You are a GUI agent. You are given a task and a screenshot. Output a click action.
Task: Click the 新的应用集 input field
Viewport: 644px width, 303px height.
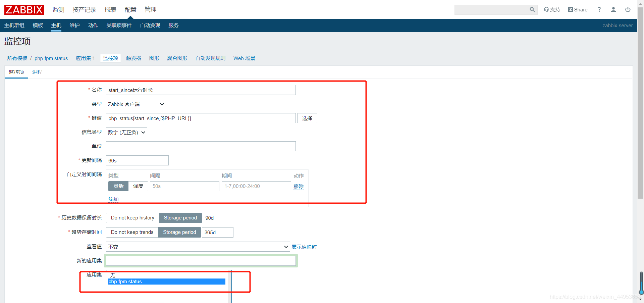[201, 261]
